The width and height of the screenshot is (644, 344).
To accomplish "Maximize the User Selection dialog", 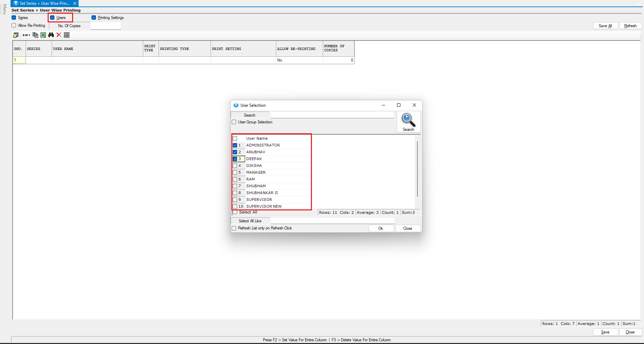I will (x=399, y=105).
